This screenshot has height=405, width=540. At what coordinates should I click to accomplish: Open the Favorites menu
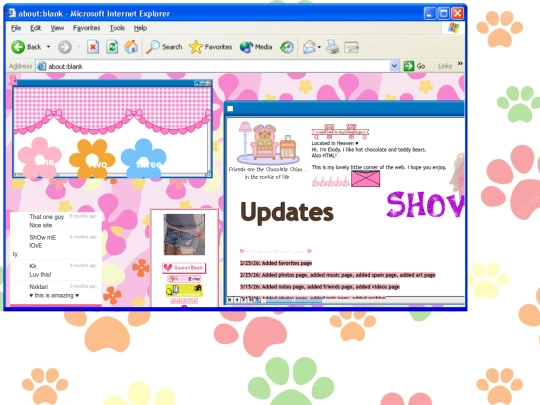[86, 28]
